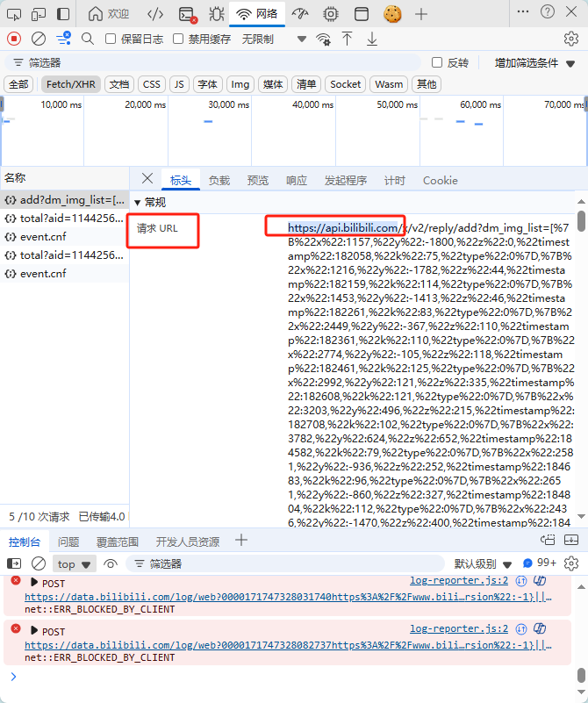588x703 pixels.
Task: Open the Elements tool icon
Action: [x=155, y=14]
